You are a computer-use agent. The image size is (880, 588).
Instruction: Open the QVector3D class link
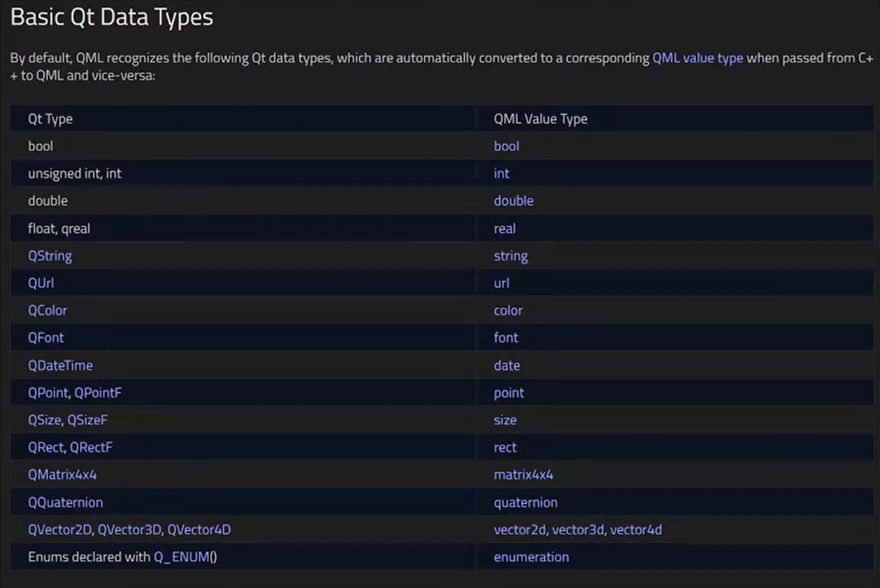click(129, 530)
